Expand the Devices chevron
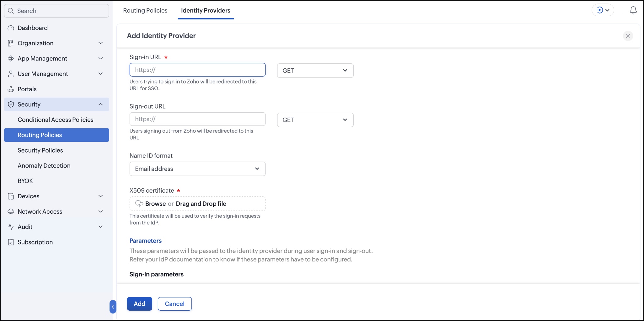 (101, 196)
